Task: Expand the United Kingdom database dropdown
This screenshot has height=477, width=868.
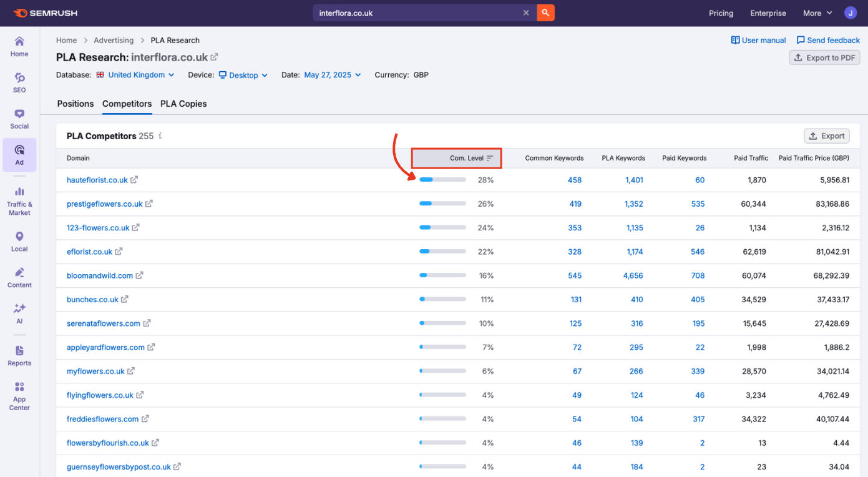Action: coord(141,75)
